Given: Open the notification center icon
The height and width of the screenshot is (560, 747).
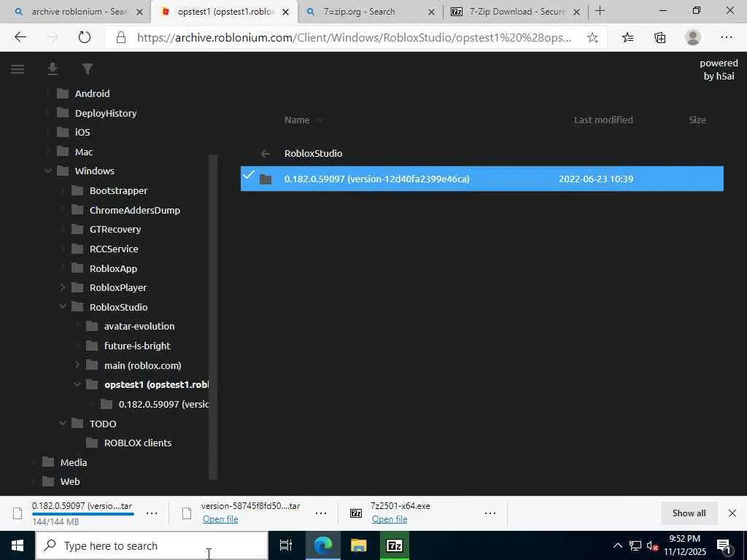Looking at the screenshot, I should 724,545.
